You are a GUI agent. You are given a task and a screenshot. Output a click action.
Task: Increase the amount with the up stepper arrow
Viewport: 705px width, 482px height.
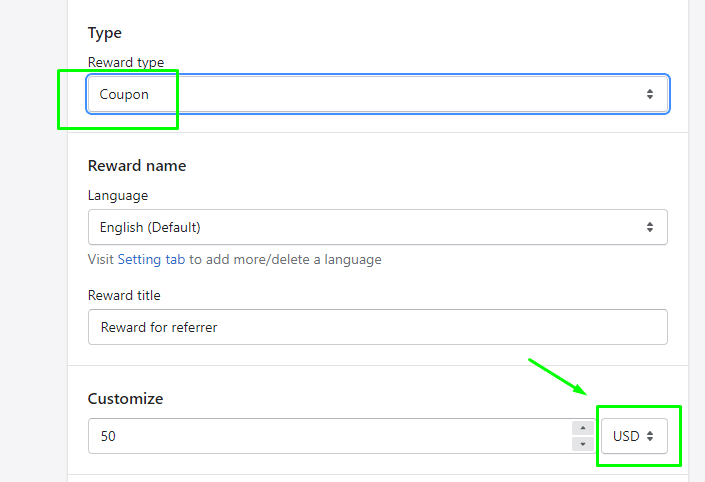pos(583,428)
